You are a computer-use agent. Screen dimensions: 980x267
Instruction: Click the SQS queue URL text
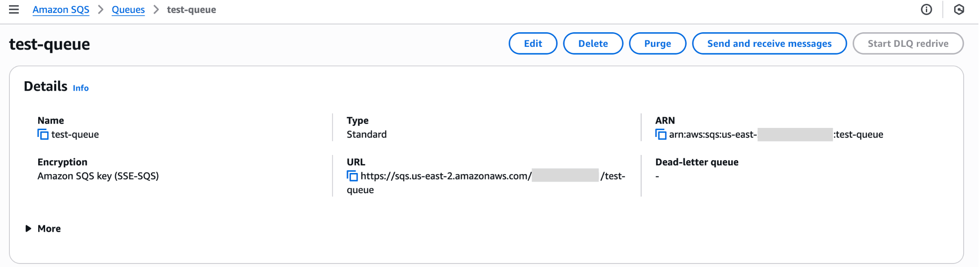point(446,176)
